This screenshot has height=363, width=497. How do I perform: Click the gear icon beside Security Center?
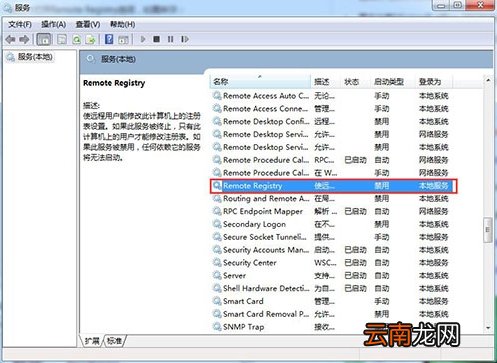[217, 263]
